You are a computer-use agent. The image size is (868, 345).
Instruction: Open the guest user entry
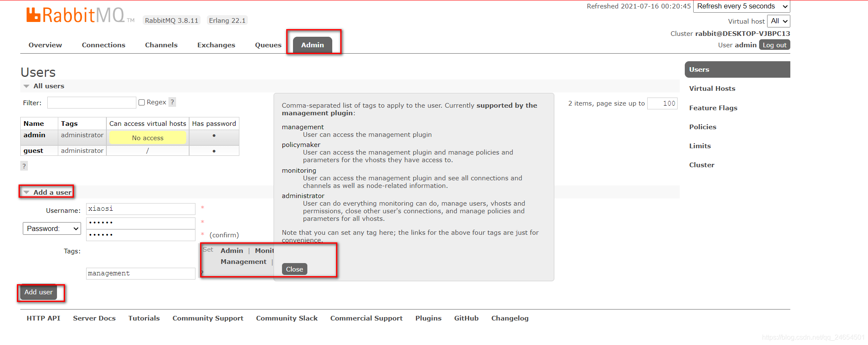33,151
